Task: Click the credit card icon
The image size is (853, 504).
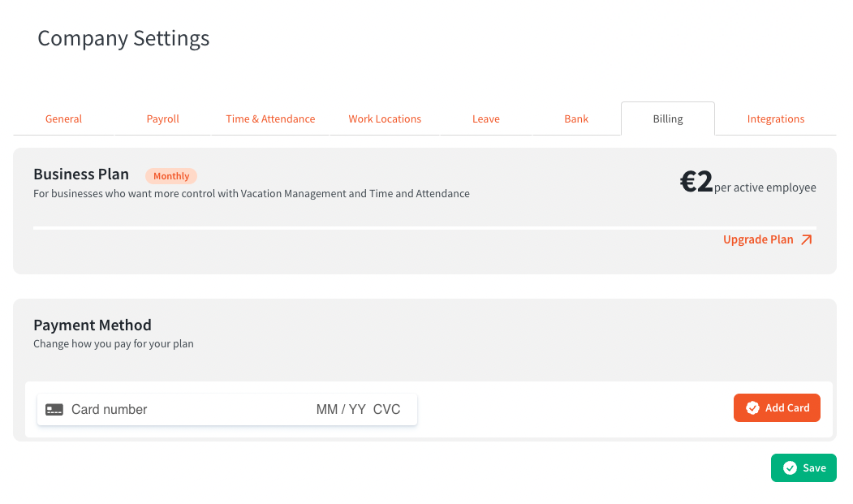Action: point(54,409)
